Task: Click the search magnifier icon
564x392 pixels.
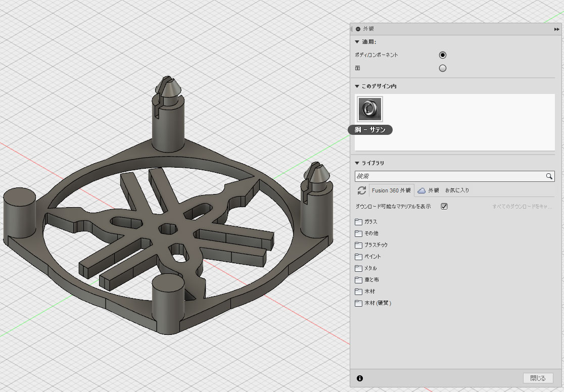Action: [549, 176]
